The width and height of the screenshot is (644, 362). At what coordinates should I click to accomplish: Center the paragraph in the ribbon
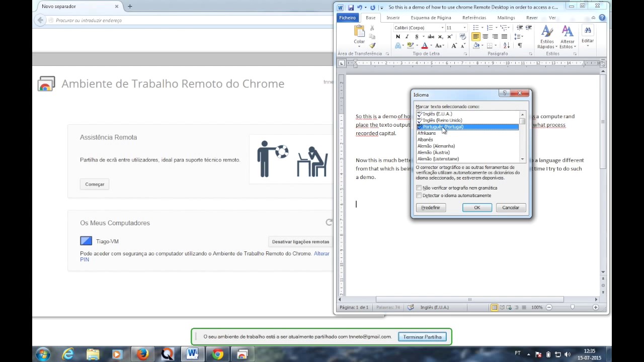[486, 37]
